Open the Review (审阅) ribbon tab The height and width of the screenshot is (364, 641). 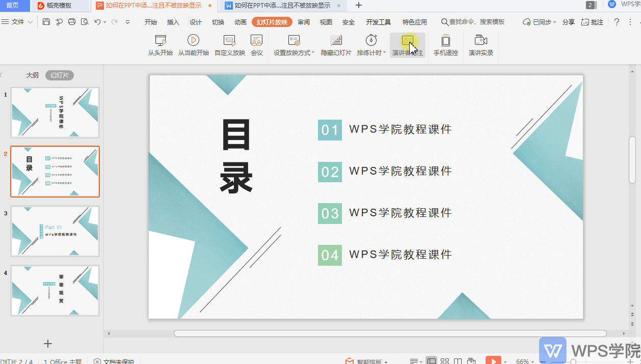(304, 22)
